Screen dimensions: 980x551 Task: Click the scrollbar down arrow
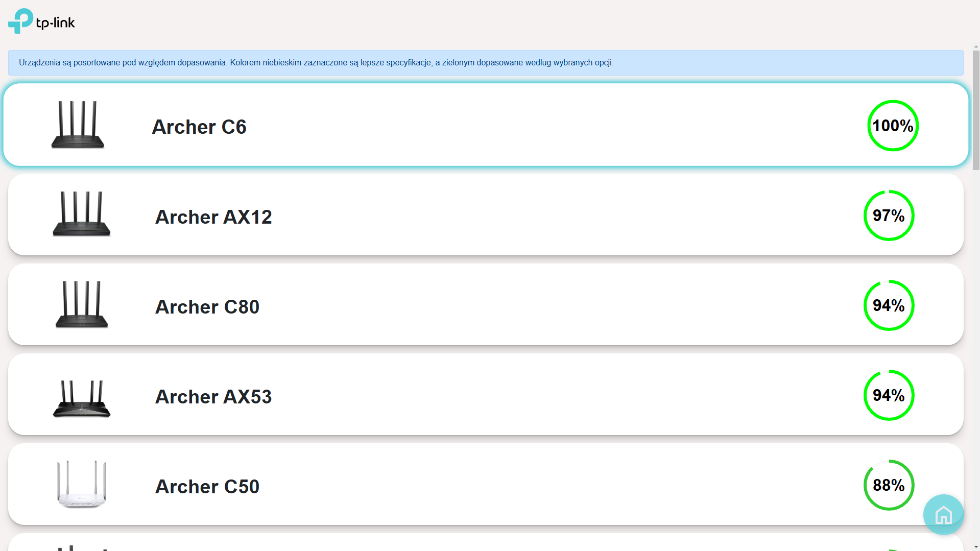pos(976,547)
